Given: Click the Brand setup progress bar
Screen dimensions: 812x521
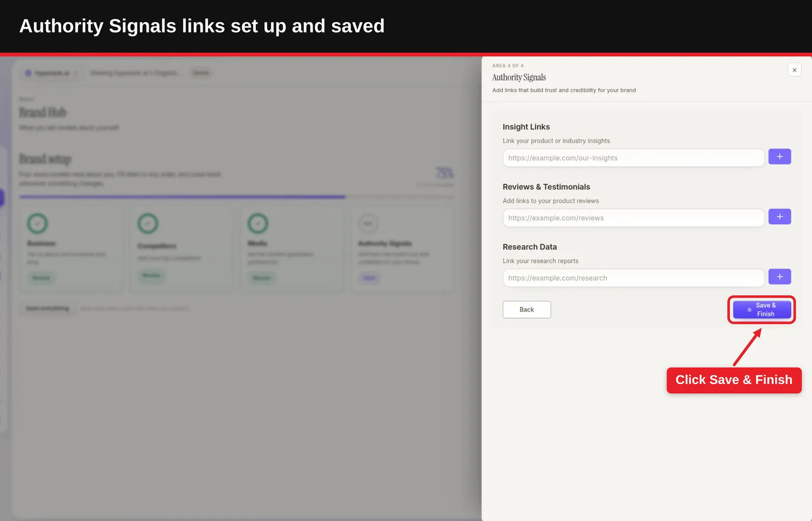Looking at the screenshot, I should [x=236, y=197].
